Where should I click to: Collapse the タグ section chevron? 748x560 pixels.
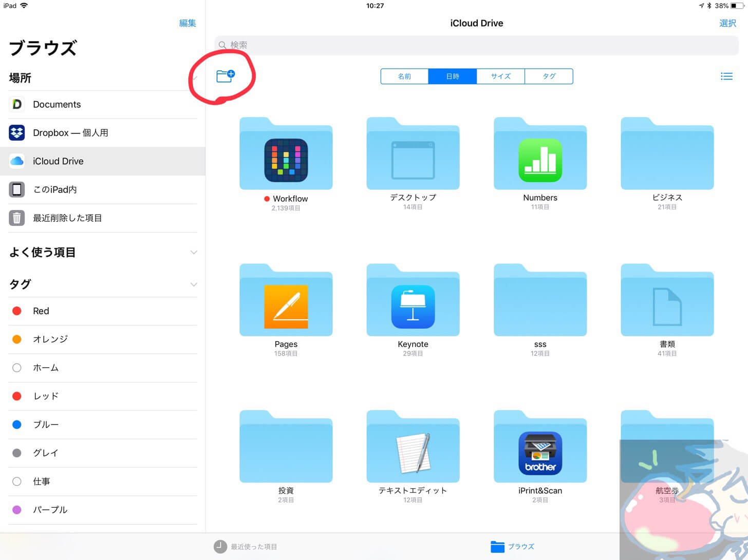[194, 284]
